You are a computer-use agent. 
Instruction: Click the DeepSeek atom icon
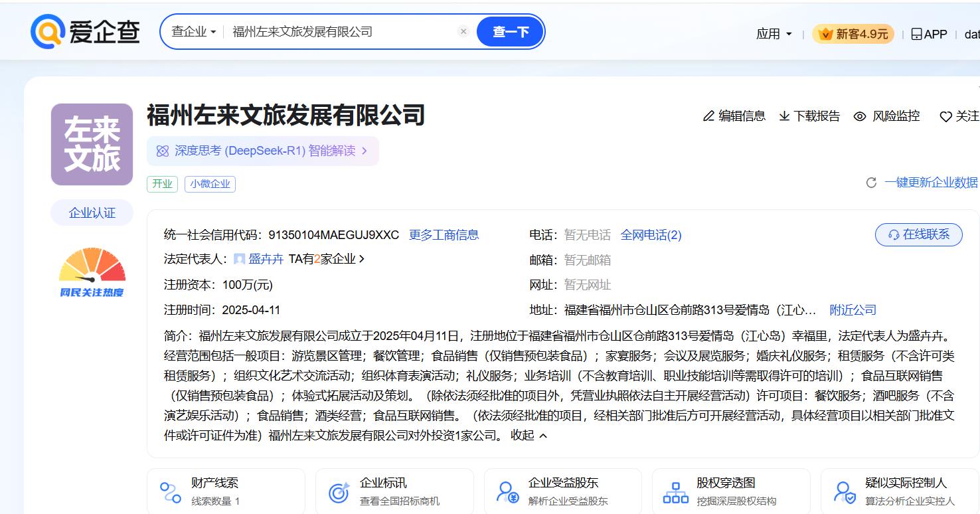pos(163,151)
